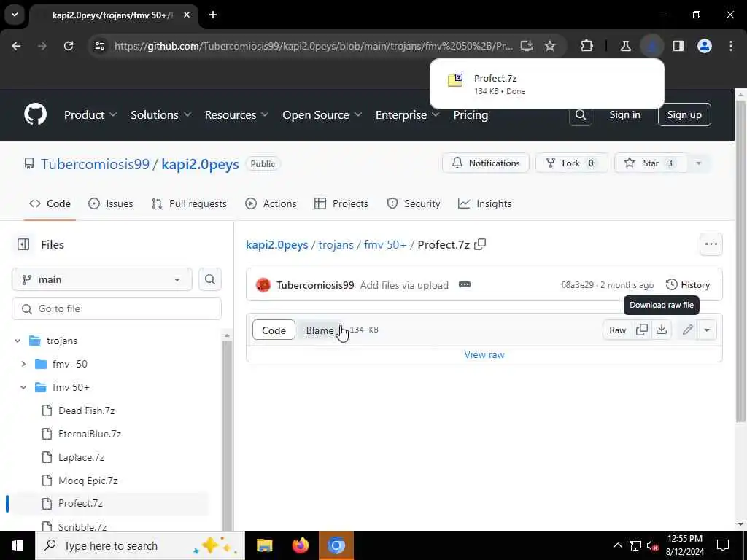Click the Go to file input
The height and width of the screenshot is (560, 747).
(117, 308)
